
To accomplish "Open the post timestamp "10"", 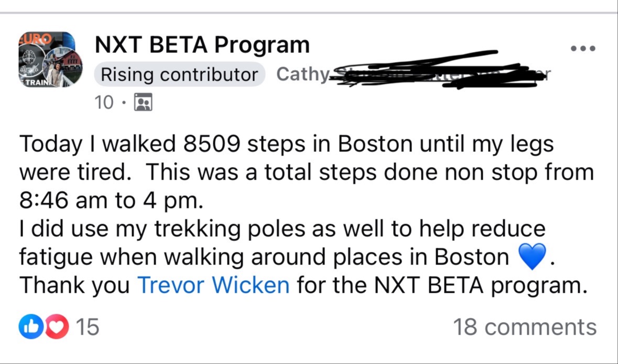I will coord(104,102).
